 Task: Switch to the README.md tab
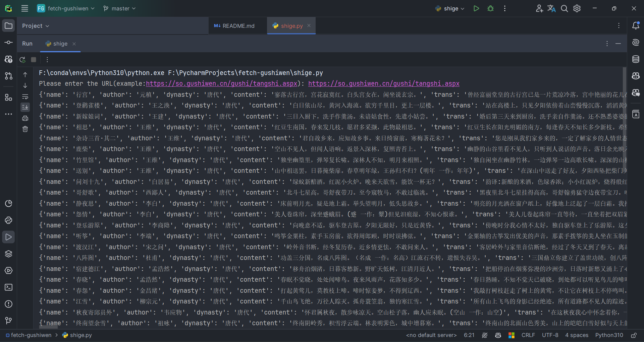tap(234, 26)
